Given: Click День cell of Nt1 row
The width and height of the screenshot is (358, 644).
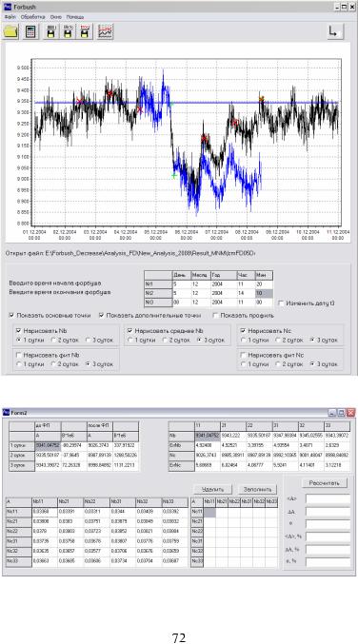Looking at the screenshot, I should click(x=181, y=284).
